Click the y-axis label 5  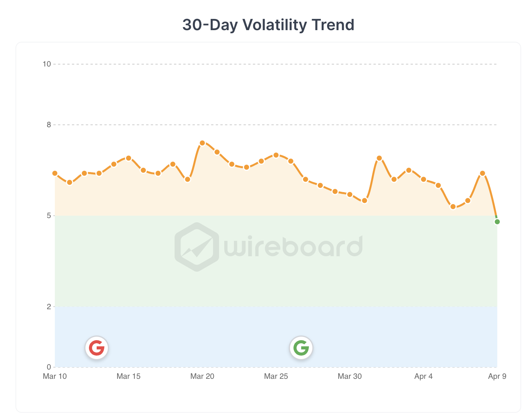(x=49, y=215)
